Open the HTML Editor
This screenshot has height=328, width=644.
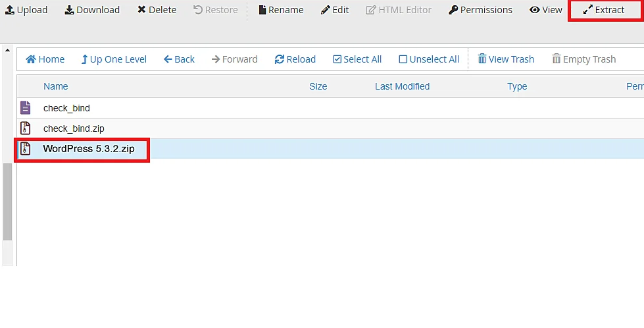point(399,10)
